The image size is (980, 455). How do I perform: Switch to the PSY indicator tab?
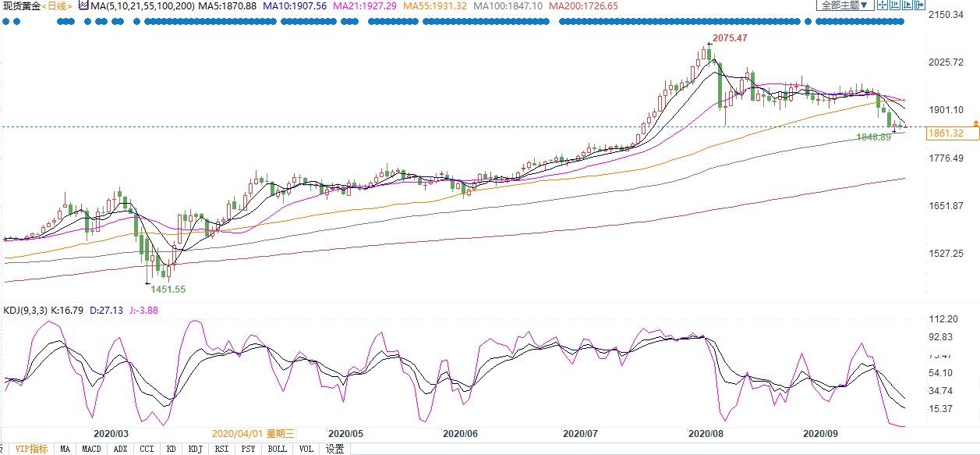(249, 449)
